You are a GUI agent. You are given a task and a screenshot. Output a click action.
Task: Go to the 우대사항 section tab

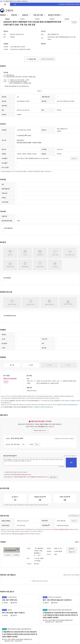tap(37, 19)
